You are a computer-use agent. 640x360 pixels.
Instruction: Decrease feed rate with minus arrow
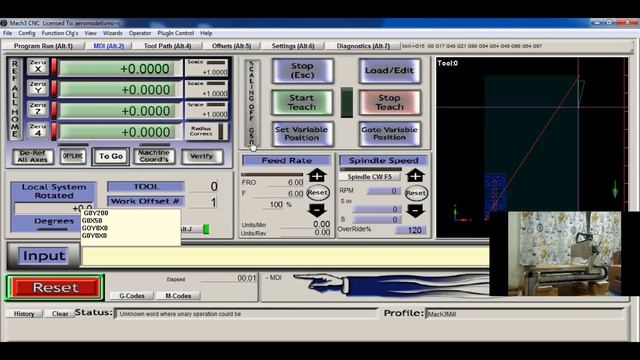click(x=317, y=210)
